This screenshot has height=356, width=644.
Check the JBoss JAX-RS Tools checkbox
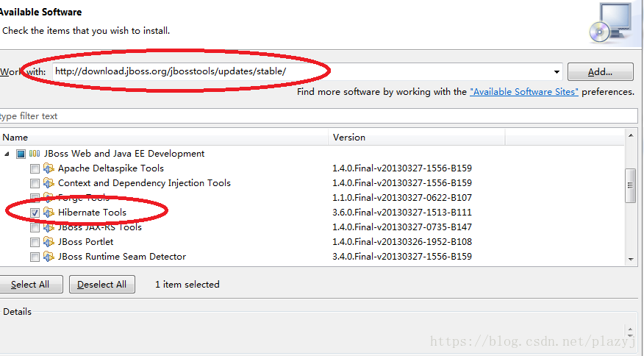(35, 227)
